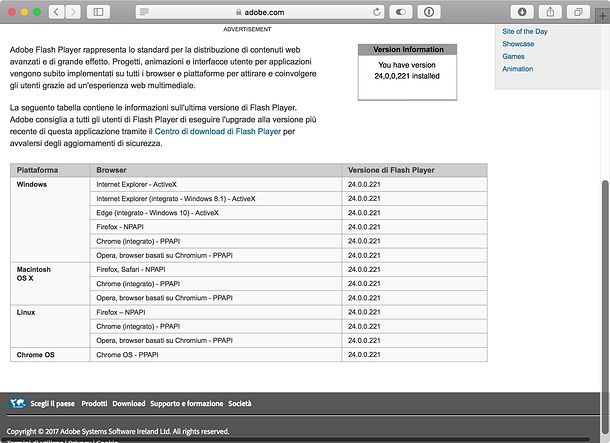Open the 1Password-style info extension button
Image resolution: width=610 pixels, height=443 pixels.
coord(429,12)
